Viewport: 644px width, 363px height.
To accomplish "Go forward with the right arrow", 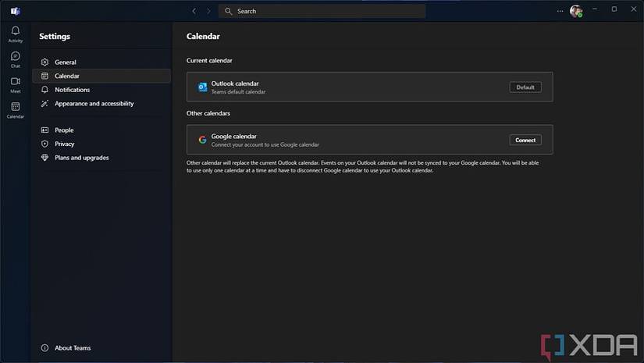I will [208, 11].
